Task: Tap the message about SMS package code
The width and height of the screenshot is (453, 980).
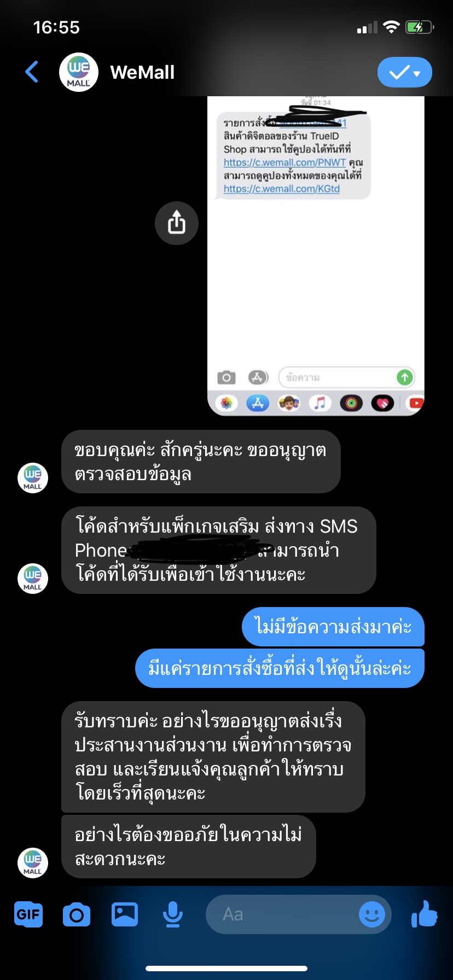Action: point(219,550)
